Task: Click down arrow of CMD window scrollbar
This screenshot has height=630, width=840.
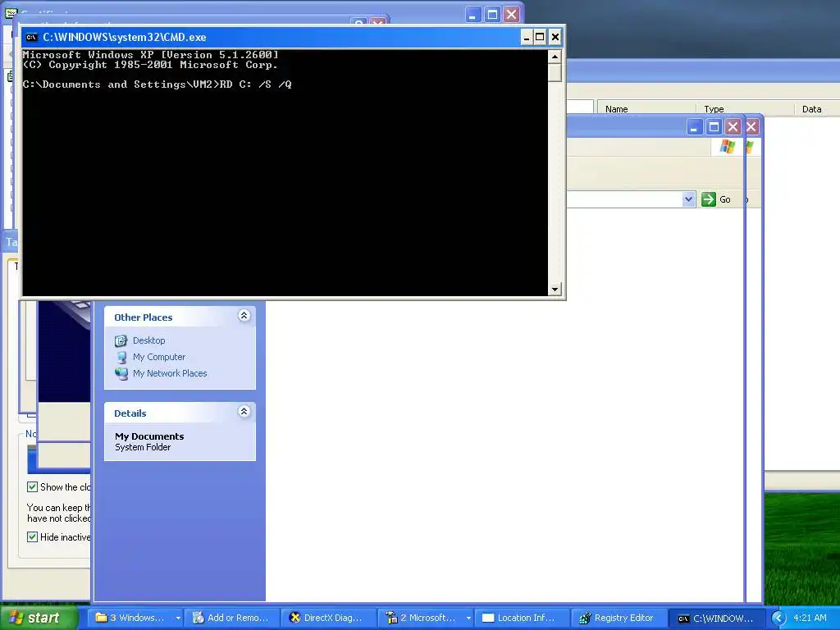Action: pos(555,290)
